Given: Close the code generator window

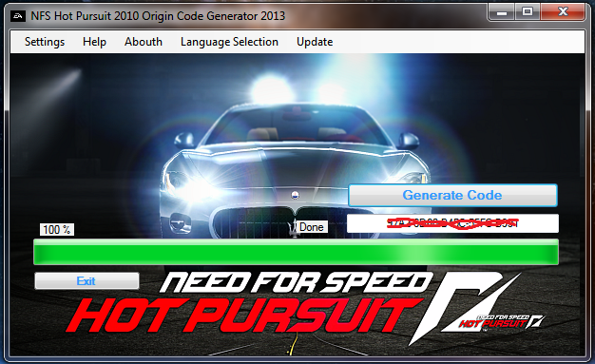Looking at the screenshot, I should pyautogui.click(x=563, y=12).
